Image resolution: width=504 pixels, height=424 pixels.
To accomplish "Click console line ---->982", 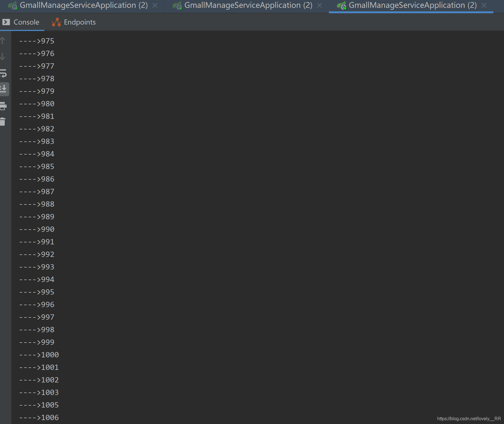I will coord(37,129).
